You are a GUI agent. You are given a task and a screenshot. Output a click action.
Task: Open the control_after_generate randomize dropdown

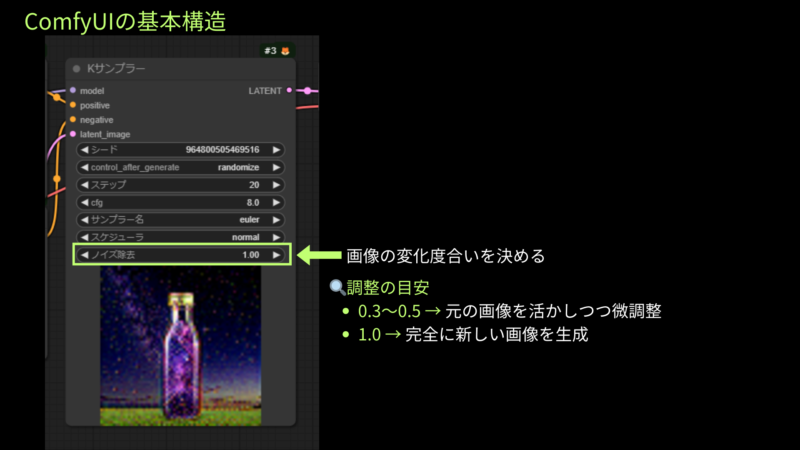[238, 167]
